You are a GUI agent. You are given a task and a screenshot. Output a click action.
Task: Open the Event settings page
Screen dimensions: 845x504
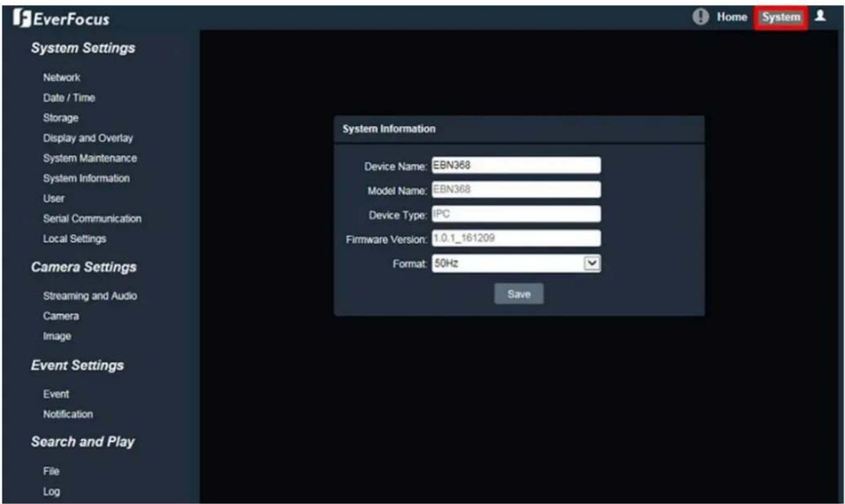(56, 394)
